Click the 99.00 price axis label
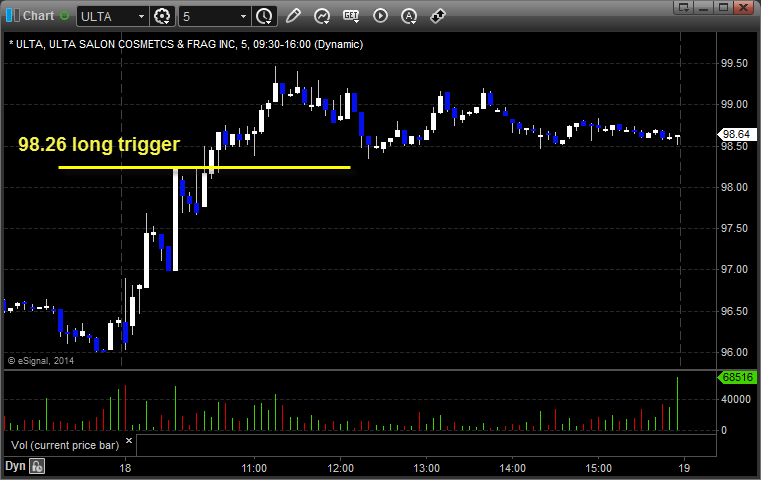 tap(734, 104)
